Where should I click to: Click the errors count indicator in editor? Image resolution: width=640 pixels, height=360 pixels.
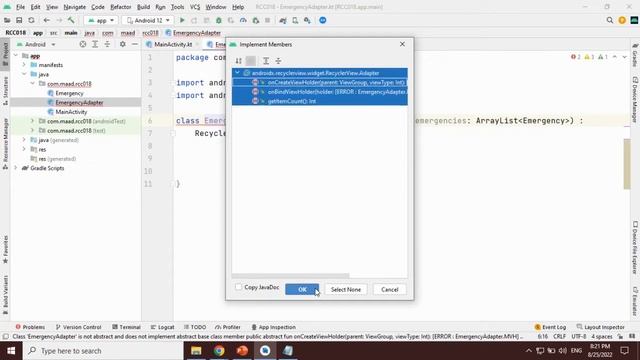[x=576, y=57]
